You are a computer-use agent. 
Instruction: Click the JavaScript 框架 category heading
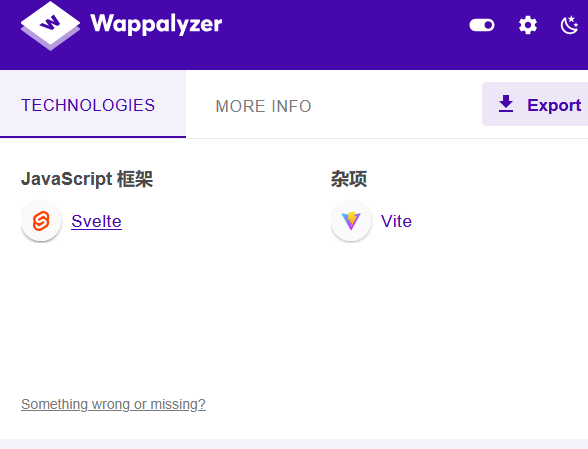pyautogui.click(x=87, y=179)
